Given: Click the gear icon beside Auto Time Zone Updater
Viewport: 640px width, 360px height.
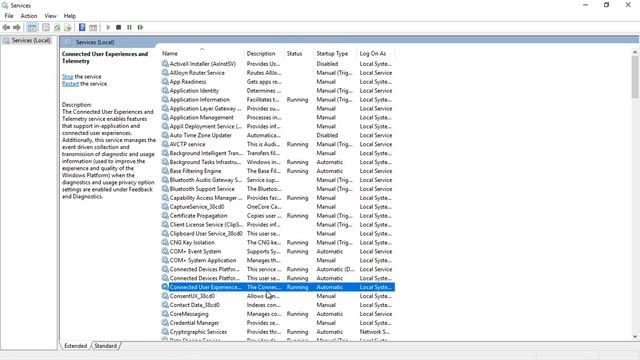Looking at the screenshot, I should [x=165, y=135].
